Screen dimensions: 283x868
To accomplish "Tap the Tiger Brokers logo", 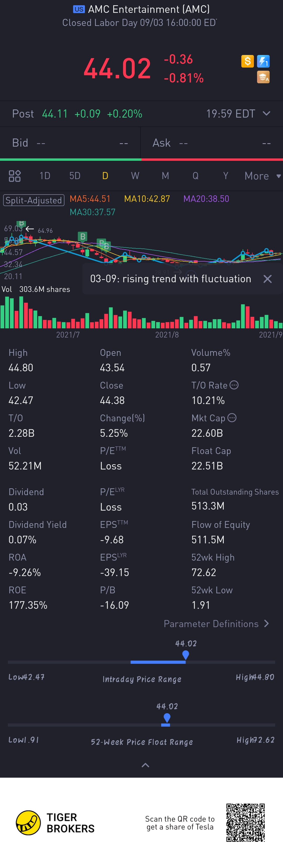I will (55, 823).
